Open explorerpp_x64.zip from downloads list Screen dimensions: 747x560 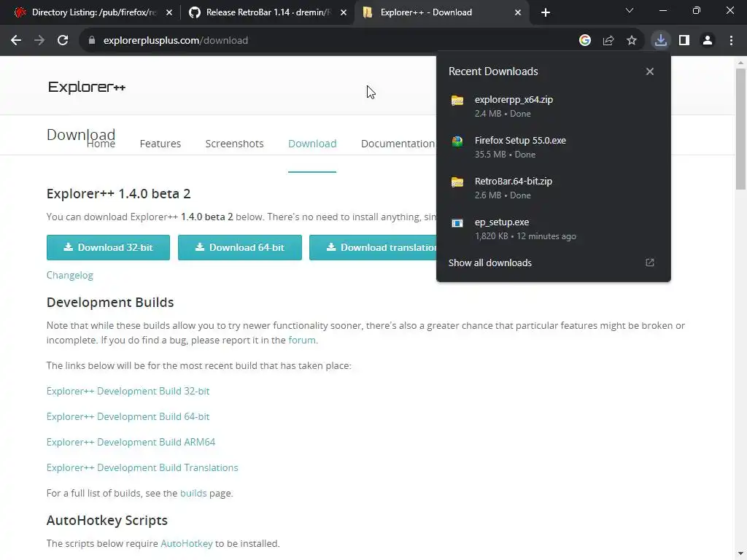(x=554, y=106)
